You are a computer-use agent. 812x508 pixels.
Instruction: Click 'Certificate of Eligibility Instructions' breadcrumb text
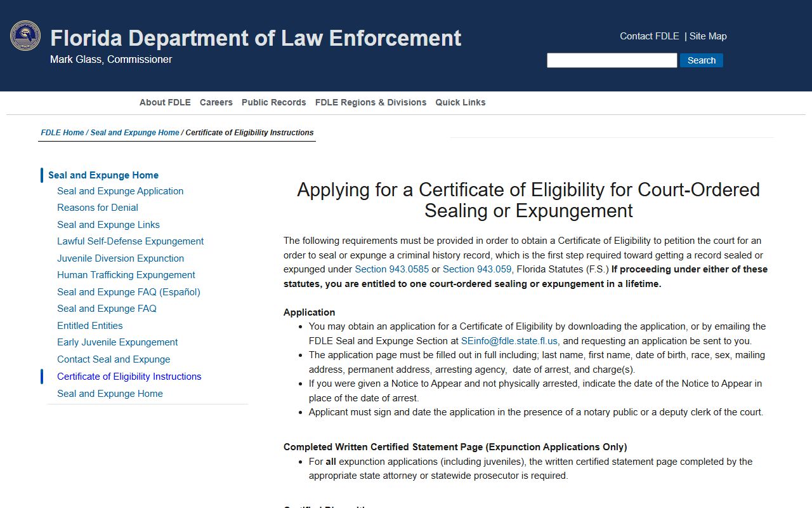pos(249,133)
